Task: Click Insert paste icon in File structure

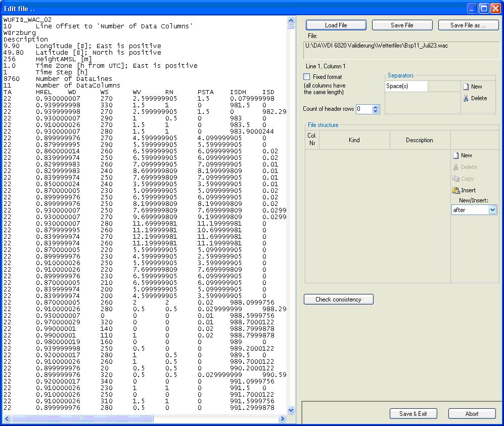Action: tap(455, 190)
